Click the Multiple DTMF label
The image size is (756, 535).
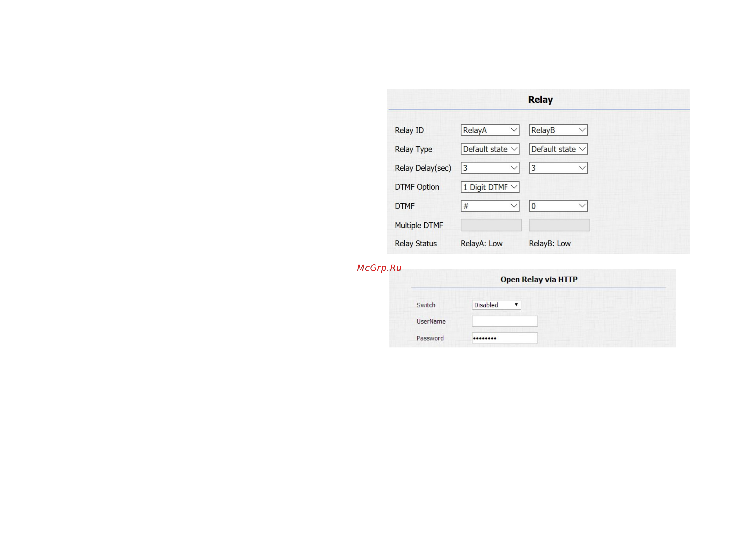coord(419,225)
